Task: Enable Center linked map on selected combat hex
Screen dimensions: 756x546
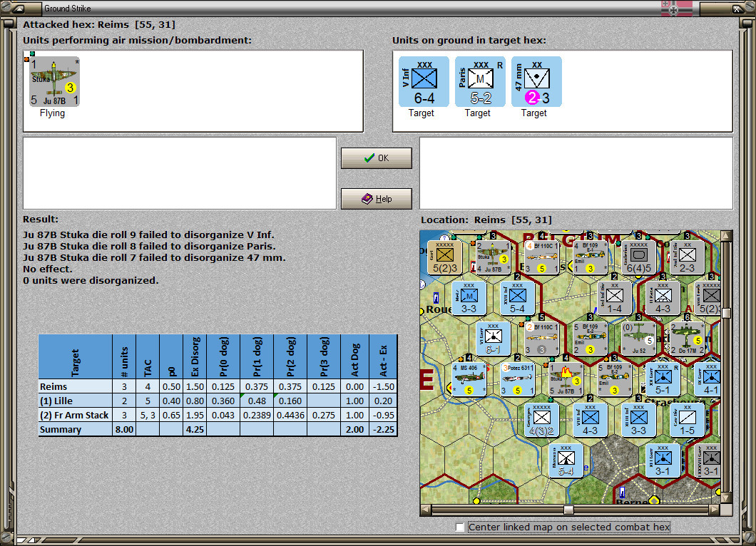Action: pos(460,527)
